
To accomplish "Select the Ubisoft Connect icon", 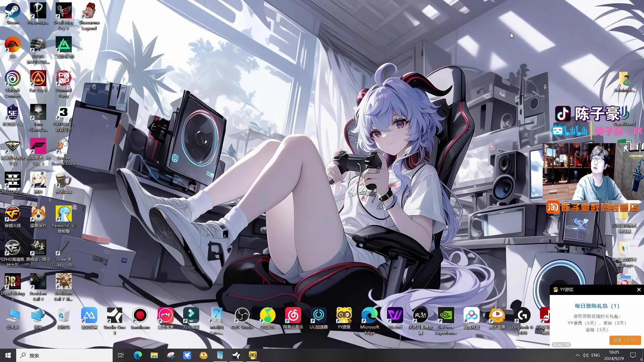I will pos(13,84).
